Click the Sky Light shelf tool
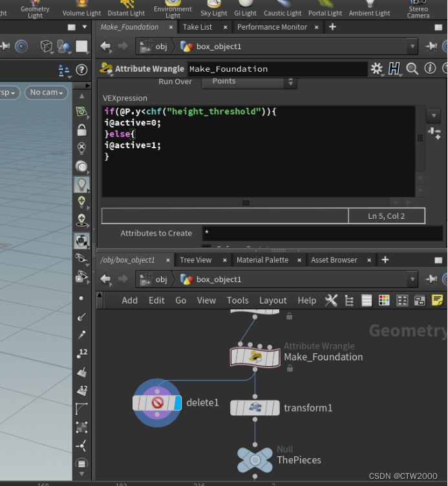448x486 pixels. pos(213,9)
